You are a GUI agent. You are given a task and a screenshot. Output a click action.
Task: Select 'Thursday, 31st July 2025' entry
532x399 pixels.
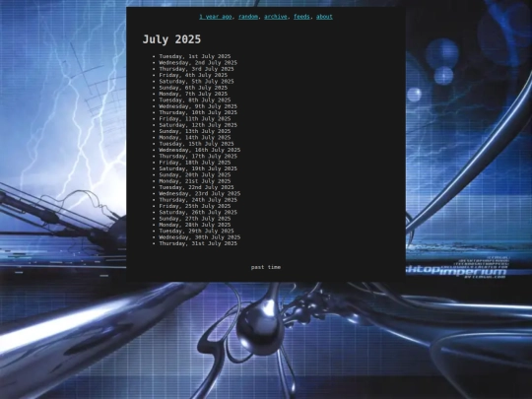click(198, 243)
